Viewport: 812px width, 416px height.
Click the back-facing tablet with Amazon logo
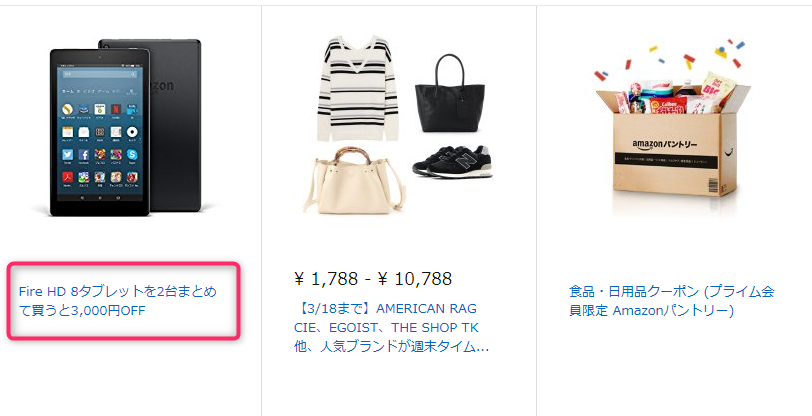[173, 124]
